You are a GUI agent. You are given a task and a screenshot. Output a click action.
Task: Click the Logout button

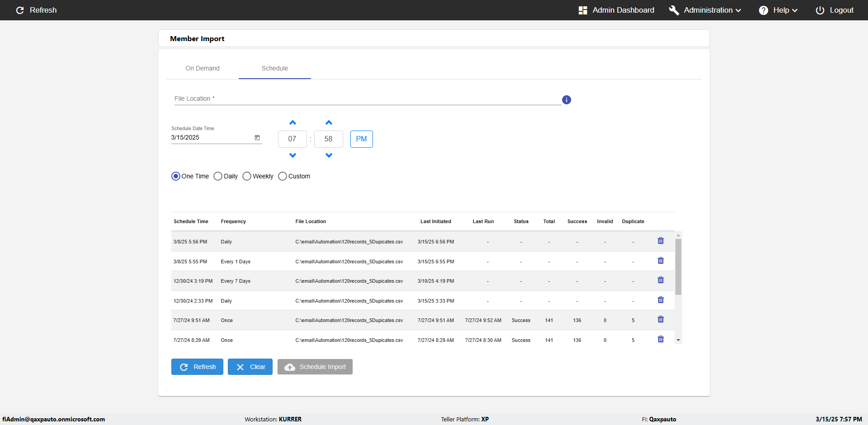point(835,10)
